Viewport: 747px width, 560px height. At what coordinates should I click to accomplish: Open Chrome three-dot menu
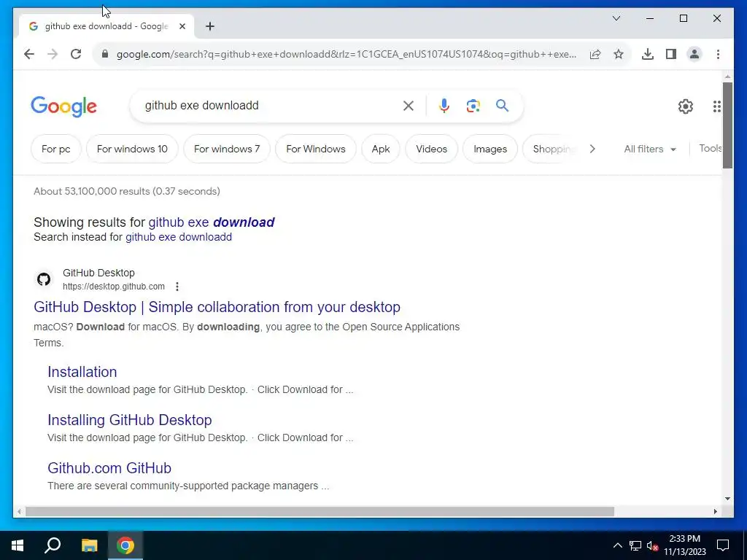point(718,54)
